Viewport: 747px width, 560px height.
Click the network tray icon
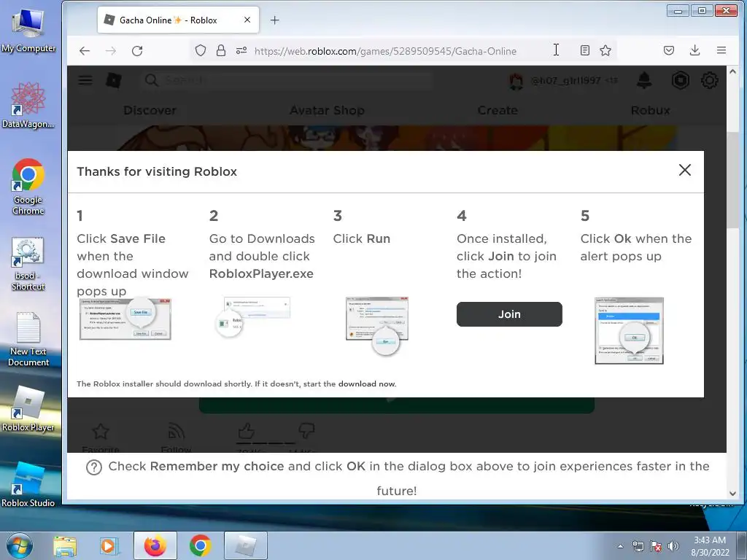click(x=638, y=546)
